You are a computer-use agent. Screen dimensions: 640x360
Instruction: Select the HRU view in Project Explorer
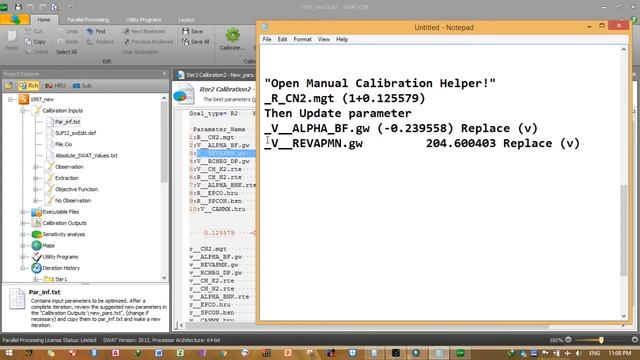coord(56,86)
